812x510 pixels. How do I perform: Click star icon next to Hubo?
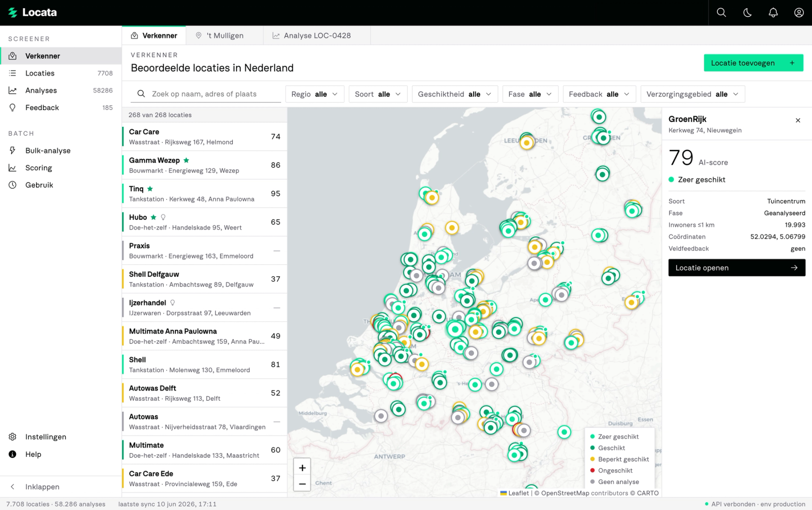tap(153, 217)
